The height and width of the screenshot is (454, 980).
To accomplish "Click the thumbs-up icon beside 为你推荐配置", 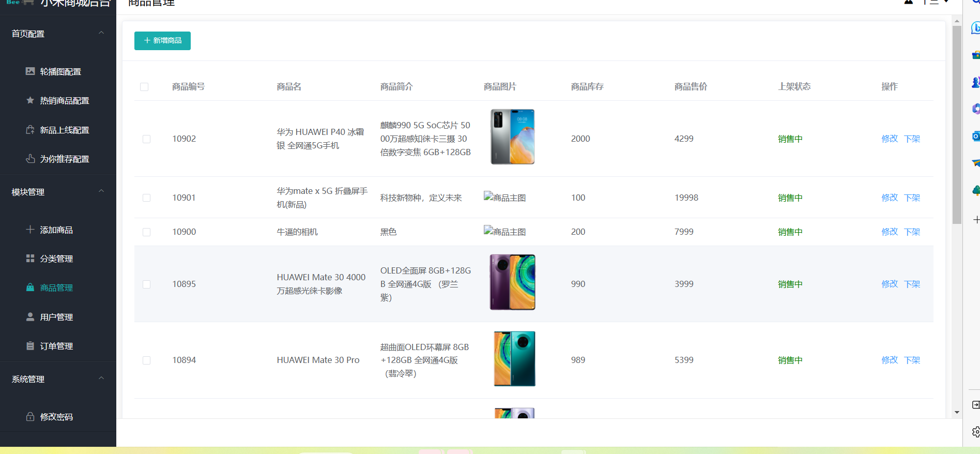I will (x=30, y=159).
